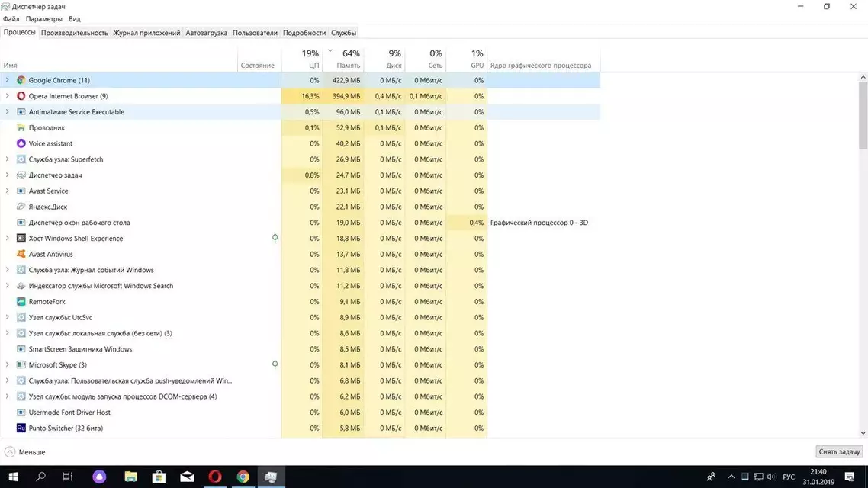The height and width of the screenshot is (488, 868).
Task: Click the RemoteFork process icon
Action: [21, 301]
